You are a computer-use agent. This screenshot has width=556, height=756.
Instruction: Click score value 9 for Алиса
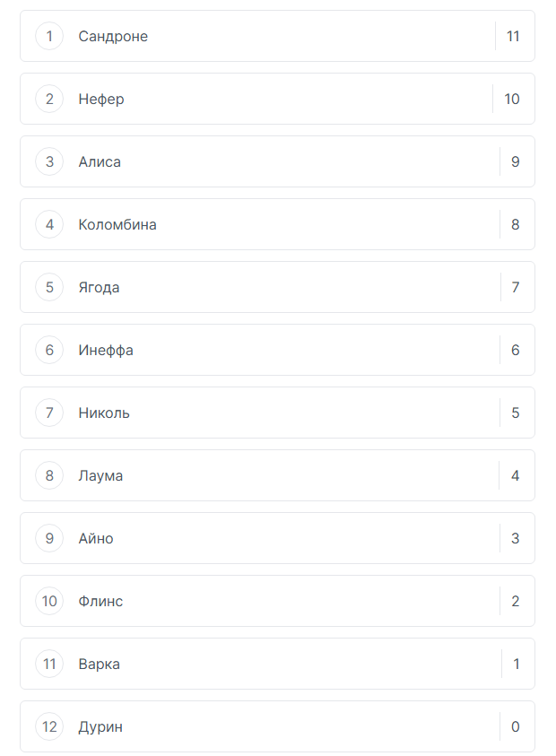click(x=516, y=162)
